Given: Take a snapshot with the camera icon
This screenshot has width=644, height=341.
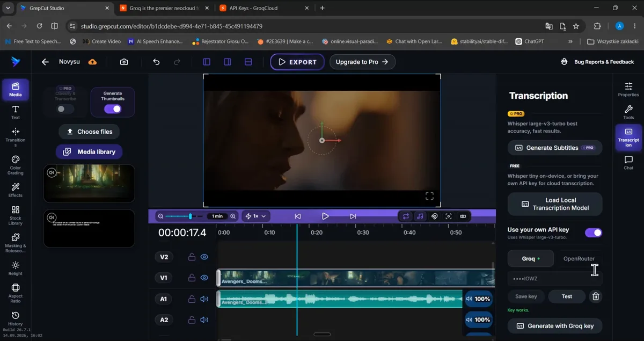Looking at the screenshot, I should click(124, 62).
